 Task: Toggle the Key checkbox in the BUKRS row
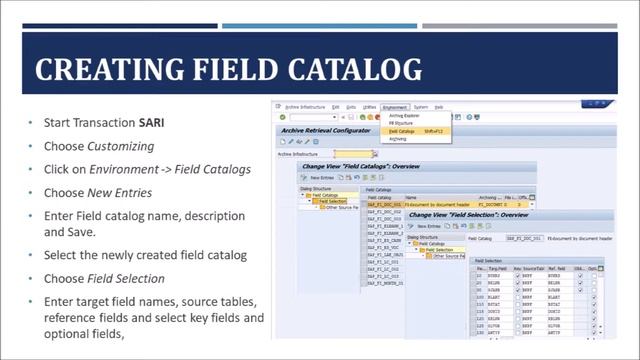[x=518, y=276]
